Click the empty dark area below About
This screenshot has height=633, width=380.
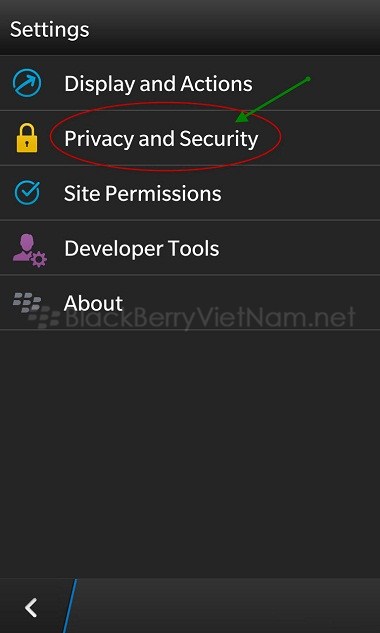point(190,454)
